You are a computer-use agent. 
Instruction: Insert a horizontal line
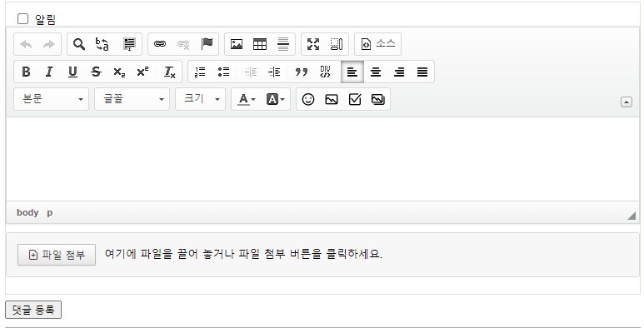[x=283, y=44]
